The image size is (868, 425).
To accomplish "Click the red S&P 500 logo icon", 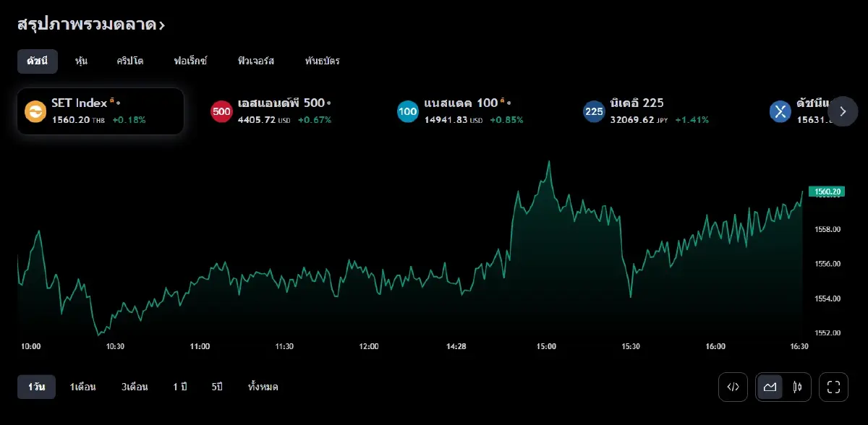I will tap(221, 111).
